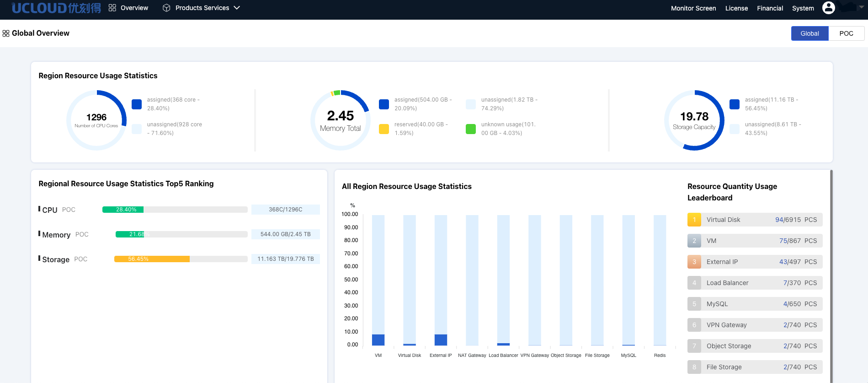This screenshot has height=383, width=868.
Task: Expand the user account dropdown arrow
Action: click(x=862, y=7)
